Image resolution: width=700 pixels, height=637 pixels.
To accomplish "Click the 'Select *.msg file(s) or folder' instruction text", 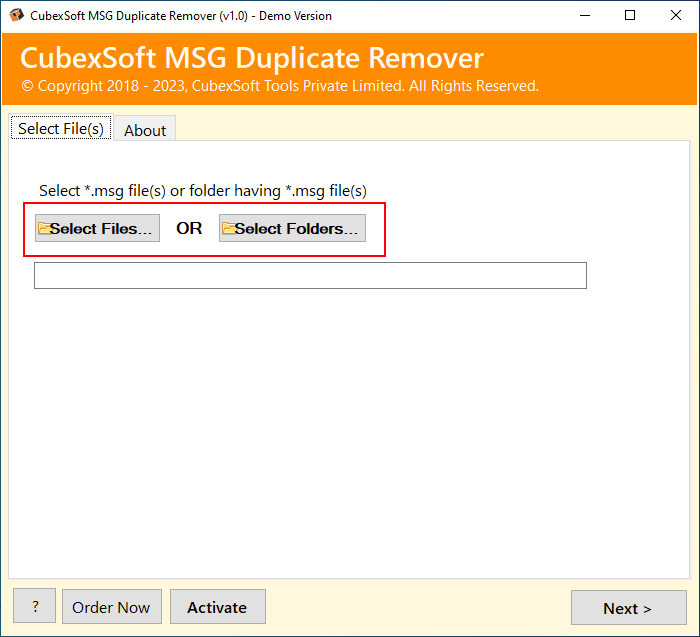I will click(x=203, y=191).
